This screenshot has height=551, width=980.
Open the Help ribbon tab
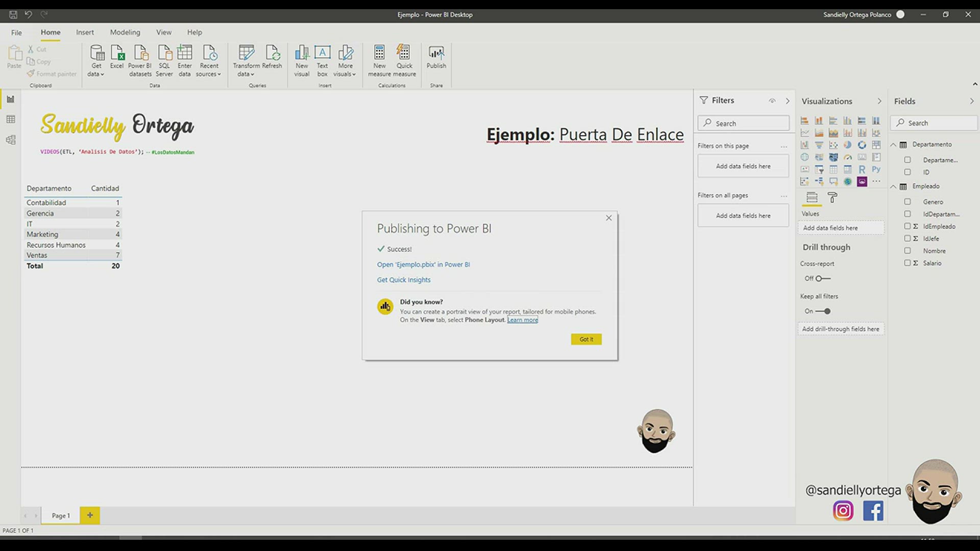[x=194, y=32]
